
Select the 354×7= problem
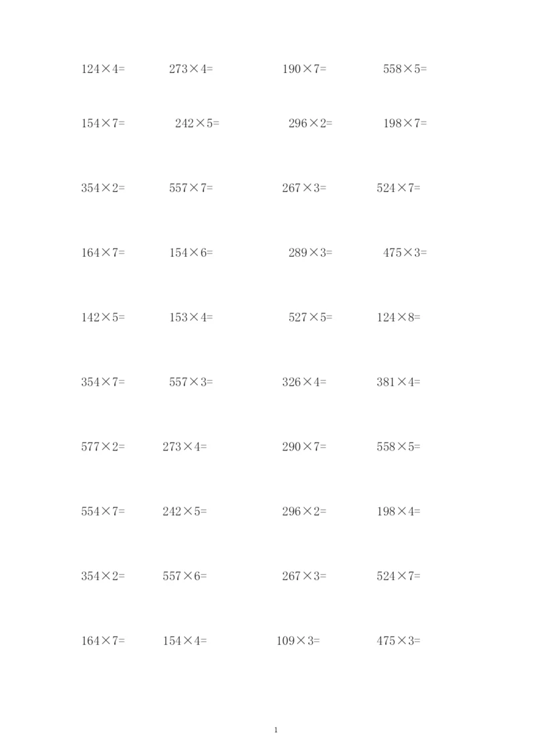[x=103, y=382]
